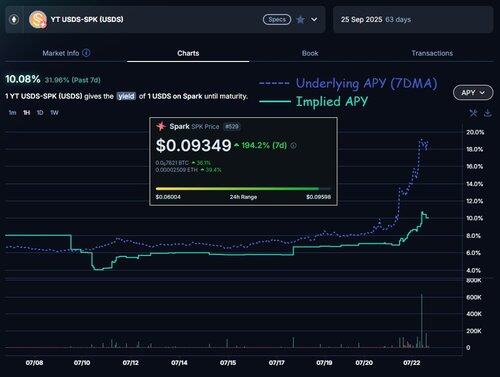Click the 07/14 date axis label
The height and width of the screenshot is (377, 500).
pos(179,363)
